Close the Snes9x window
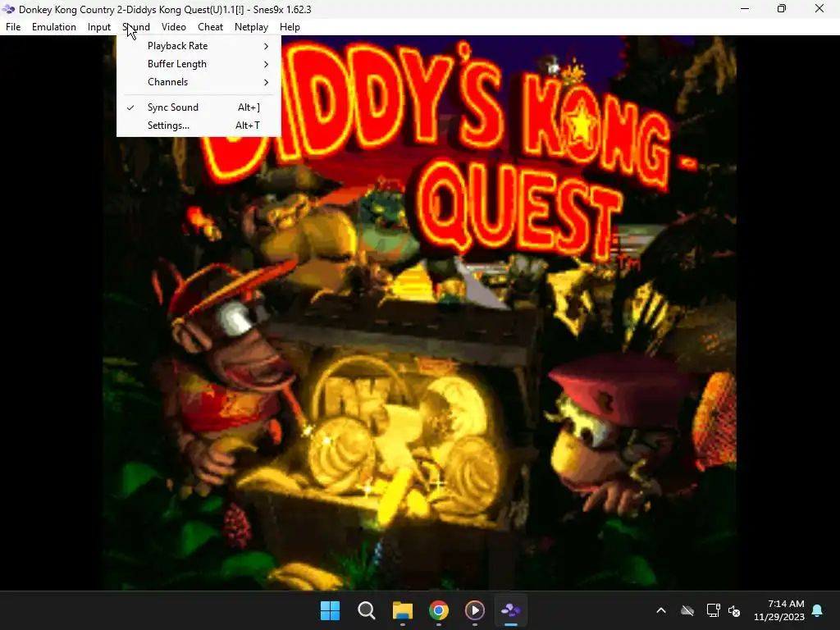This screenshot has width=840, height=630. [x=819, y=8]
